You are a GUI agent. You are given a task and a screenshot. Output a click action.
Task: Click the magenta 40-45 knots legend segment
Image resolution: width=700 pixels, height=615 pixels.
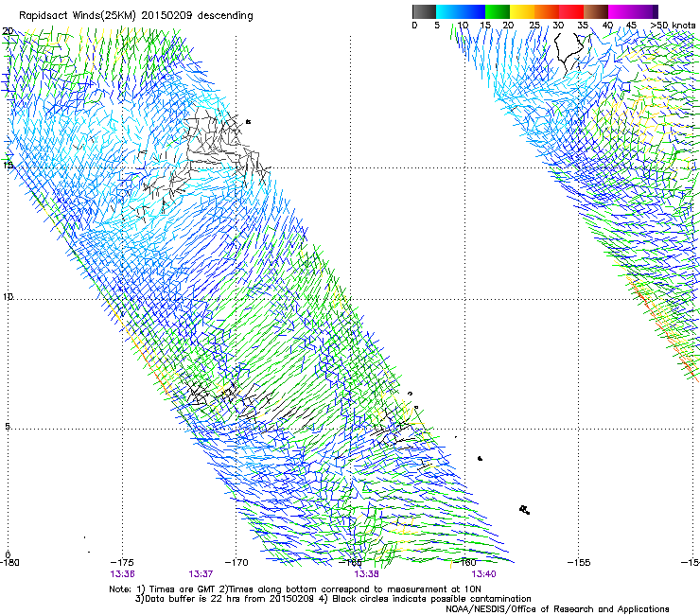tap(621, 11)
